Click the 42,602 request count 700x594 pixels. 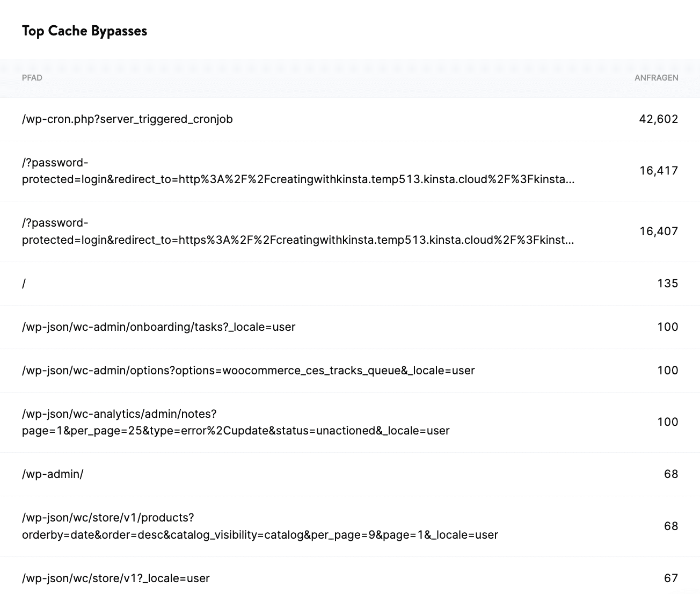coord(658,119)
